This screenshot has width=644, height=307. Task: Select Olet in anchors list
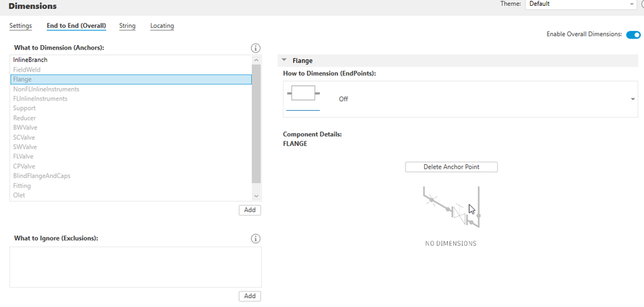point(131,195)
